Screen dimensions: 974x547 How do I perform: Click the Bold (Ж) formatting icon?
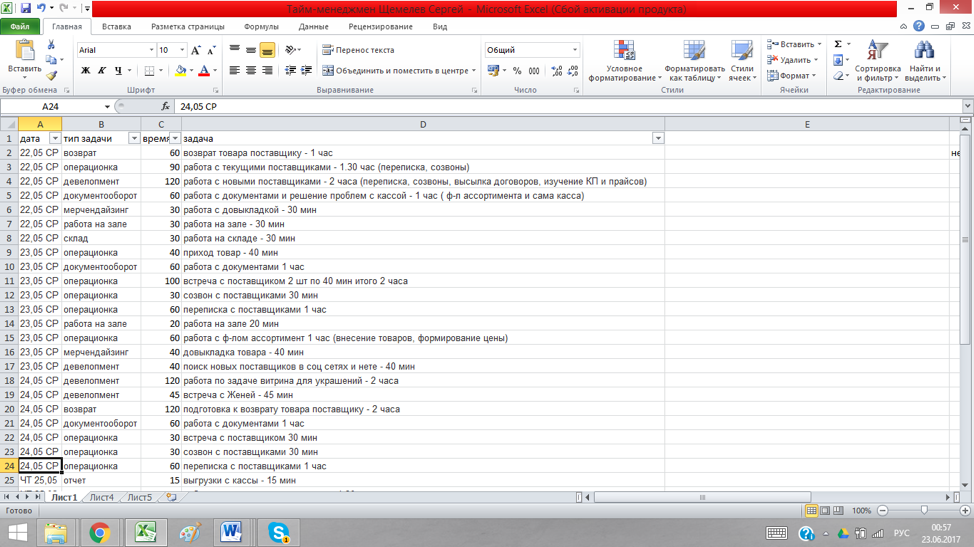[x=85, y=71]
